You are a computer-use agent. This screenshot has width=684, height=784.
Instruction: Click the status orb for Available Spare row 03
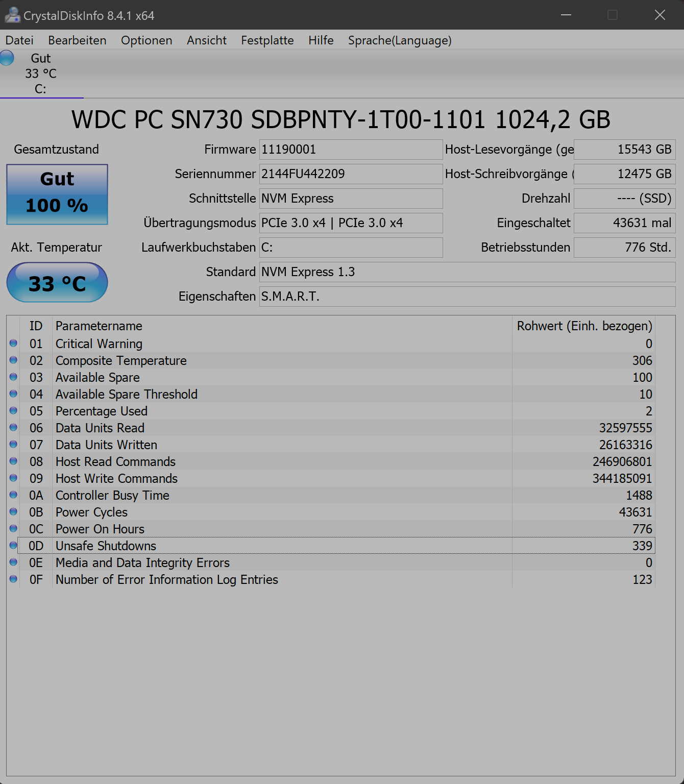13,377
